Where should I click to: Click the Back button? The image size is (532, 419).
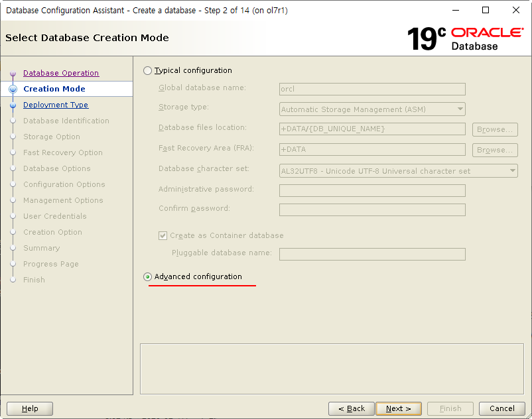click(351, 408)
